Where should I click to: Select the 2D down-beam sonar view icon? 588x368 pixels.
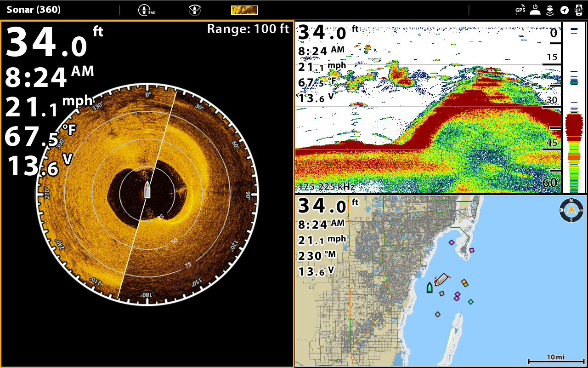click(195, 10)
